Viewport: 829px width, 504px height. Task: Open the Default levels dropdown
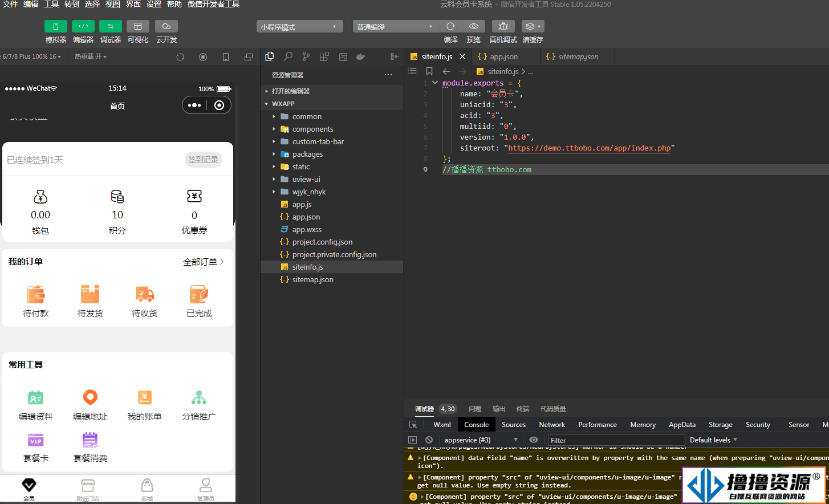click(713, 440)
